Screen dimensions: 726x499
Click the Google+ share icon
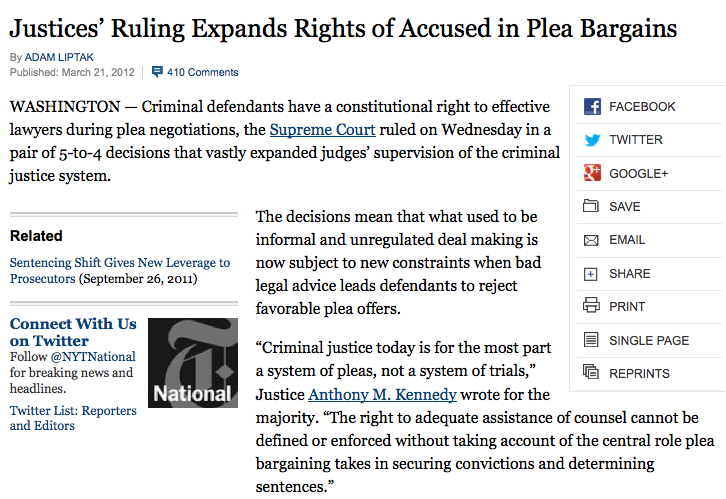592,173
